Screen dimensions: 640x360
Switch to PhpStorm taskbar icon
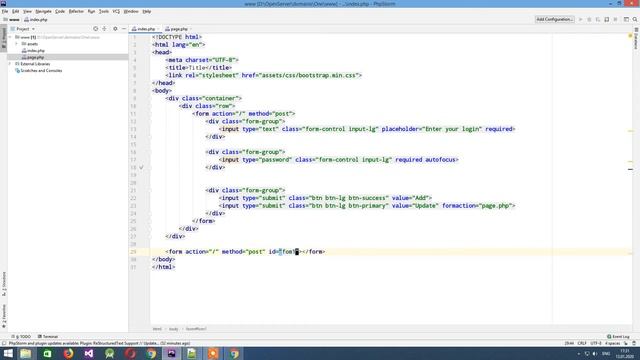point(172,353)
